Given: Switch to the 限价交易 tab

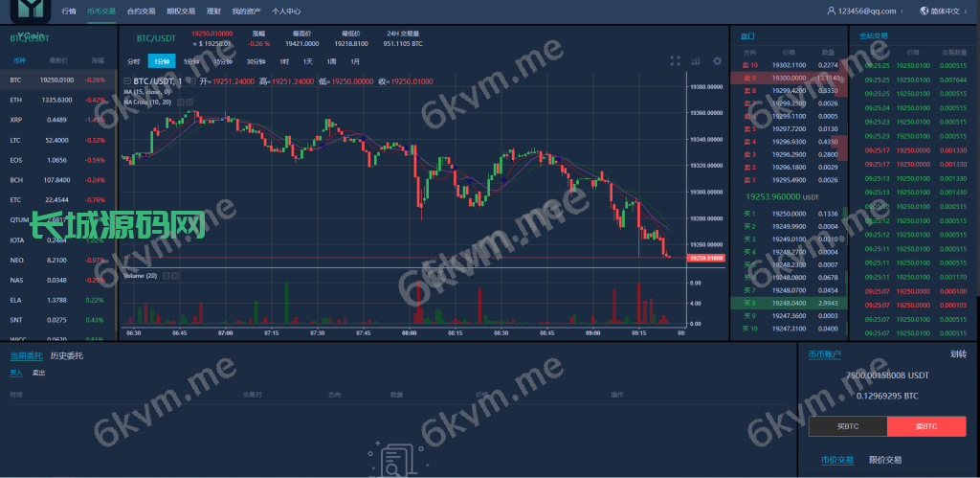Looking at the screenshot, I should point(887,461).
